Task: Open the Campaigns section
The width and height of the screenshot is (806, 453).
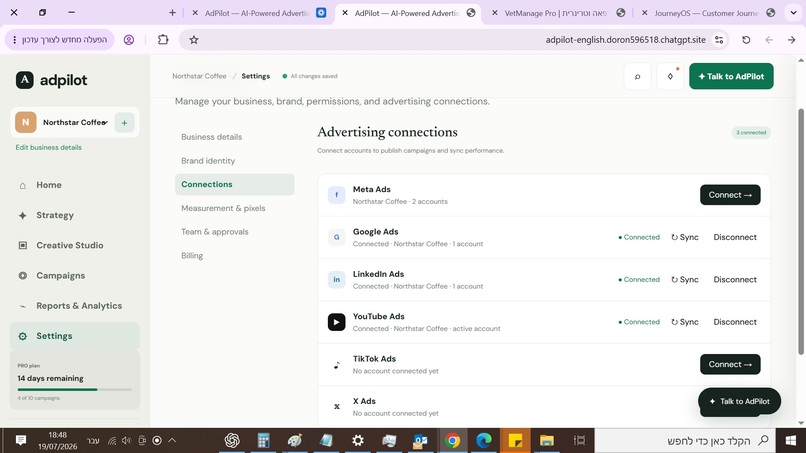Action: (x=75, y=276)
